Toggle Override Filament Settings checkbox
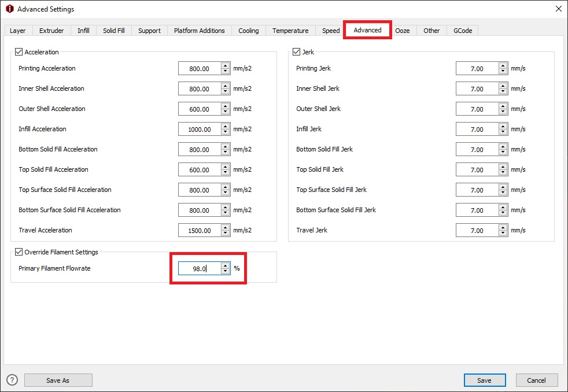 [19, 252]
